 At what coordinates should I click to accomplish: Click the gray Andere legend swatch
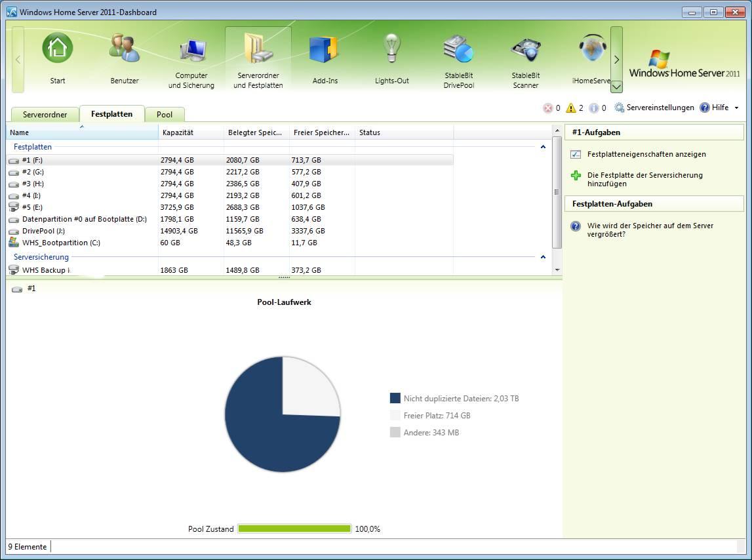[x=395, y=432]
